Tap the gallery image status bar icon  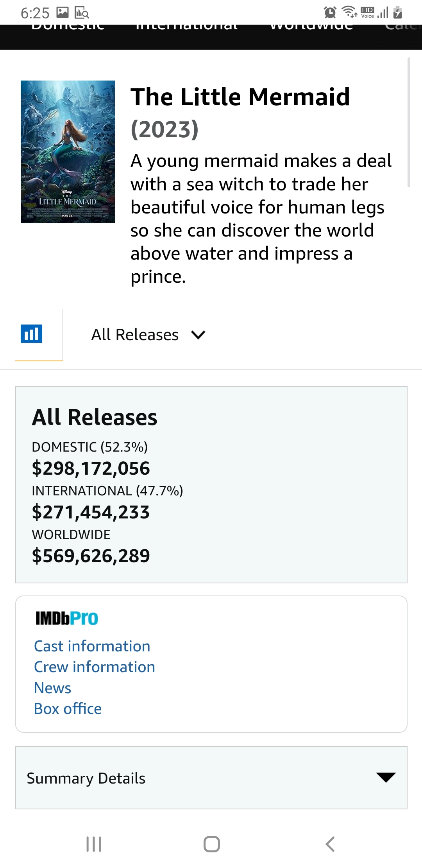(x=63, y=13)
